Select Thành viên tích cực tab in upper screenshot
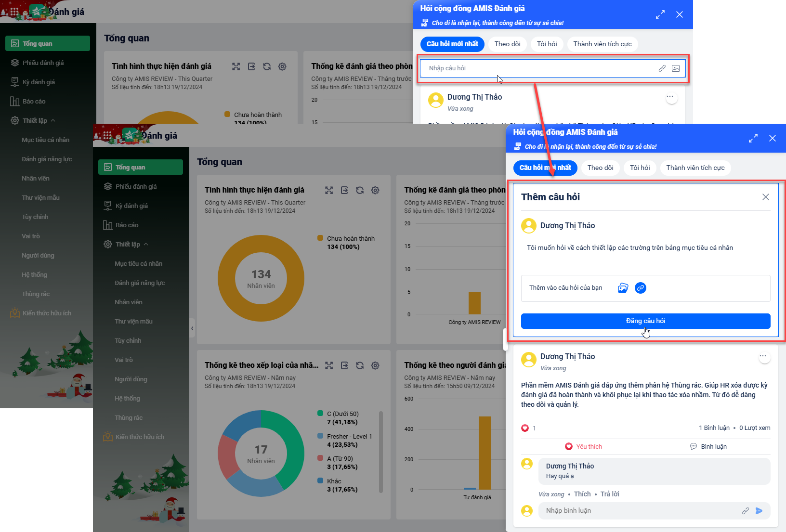This screenshot has width=786, height=532. tap(603, 44)
